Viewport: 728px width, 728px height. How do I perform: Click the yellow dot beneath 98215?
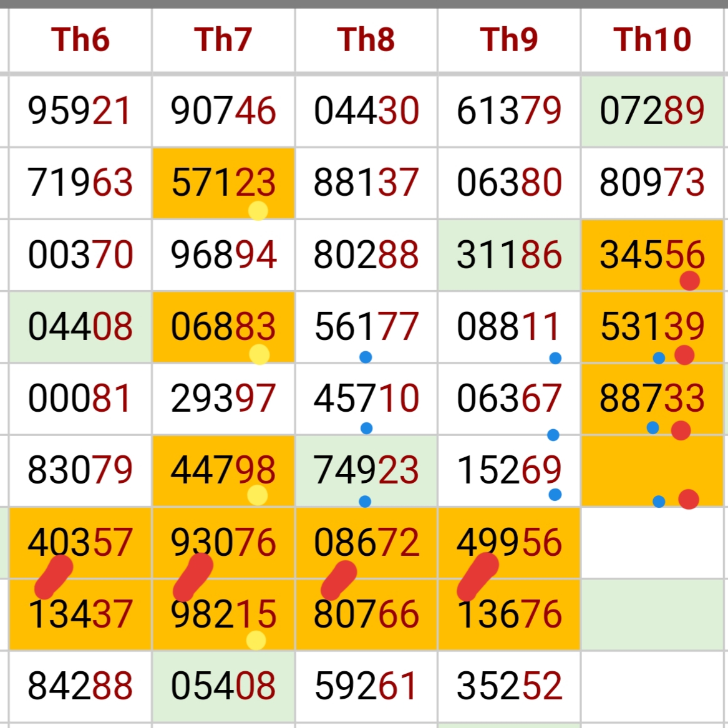pos(256,640)
